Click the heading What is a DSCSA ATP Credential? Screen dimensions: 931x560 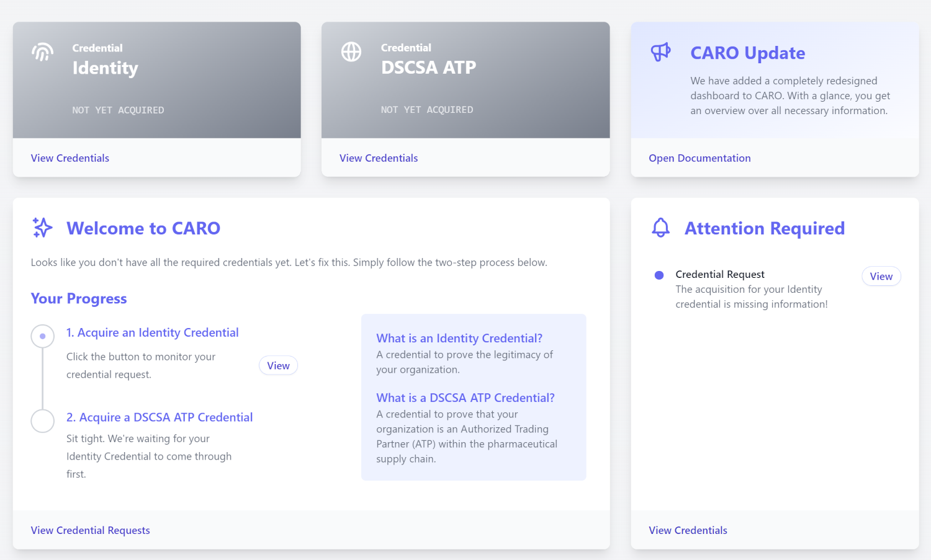465,398
